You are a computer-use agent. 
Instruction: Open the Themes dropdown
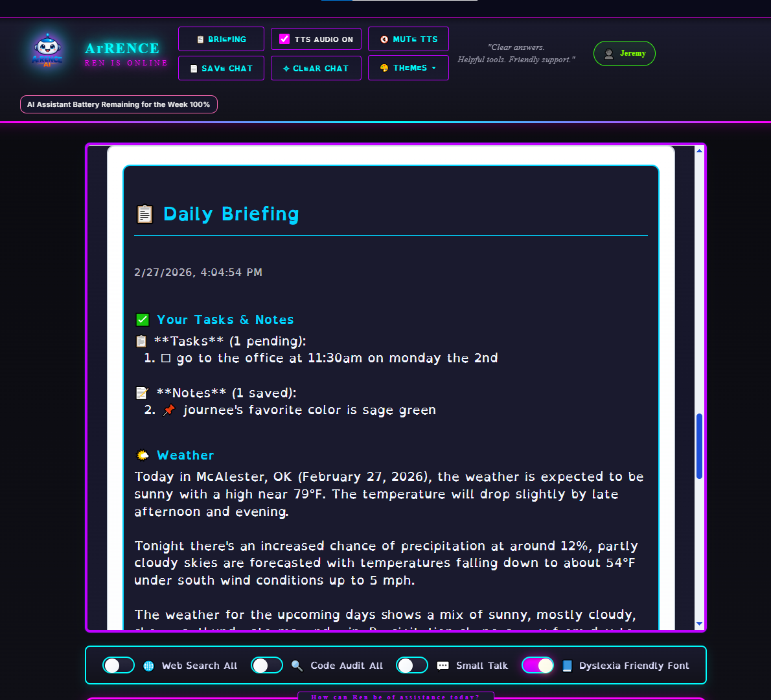pos(408,68)
